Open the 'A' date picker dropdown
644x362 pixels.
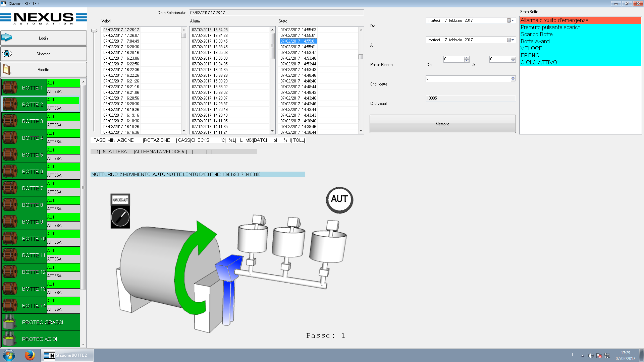(511, 40)
